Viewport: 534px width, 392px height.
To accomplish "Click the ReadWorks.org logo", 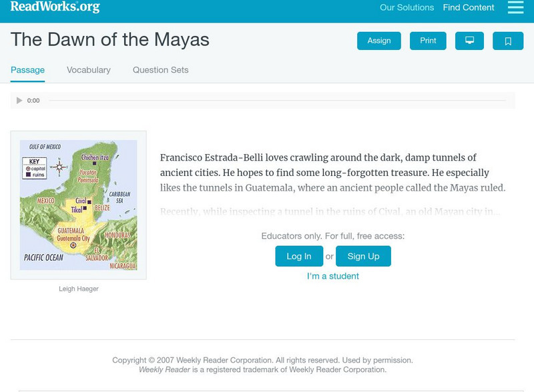I will [55, 7].
